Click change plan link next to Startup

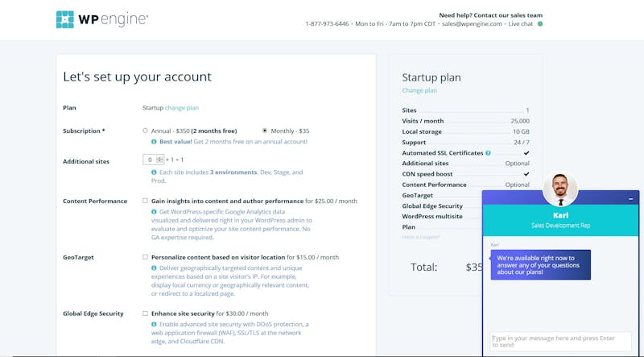[182, 108]
